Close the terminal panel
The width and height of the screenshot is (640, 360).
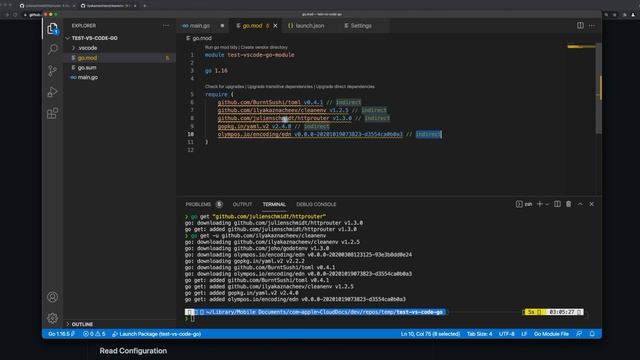[591, 204]
